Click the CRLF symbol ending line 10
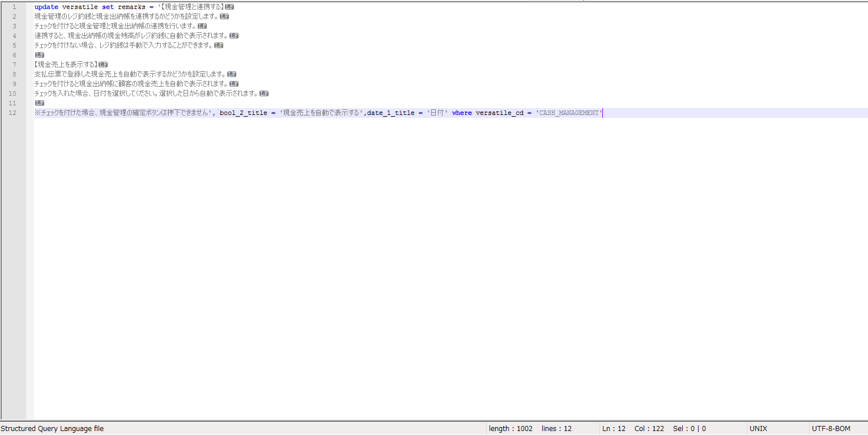Image resolution: width=868 pixels, height=435 pixels. coord(263,93)
